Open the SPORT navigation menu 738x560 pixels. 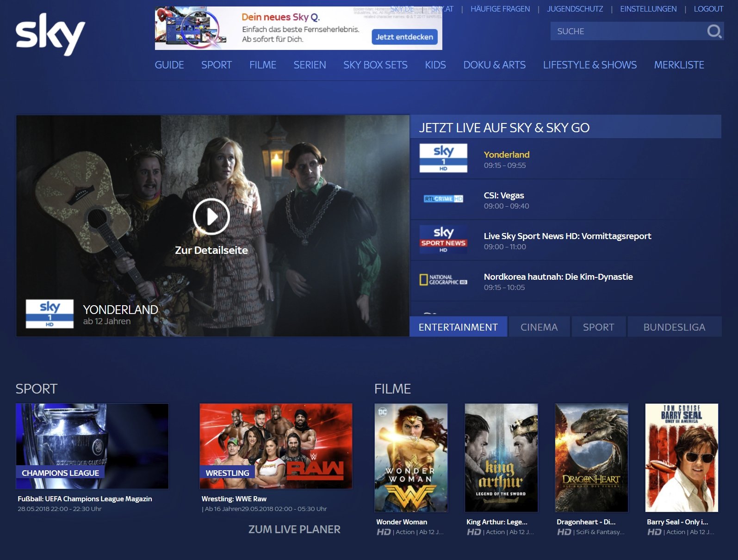tap(217, 65)
